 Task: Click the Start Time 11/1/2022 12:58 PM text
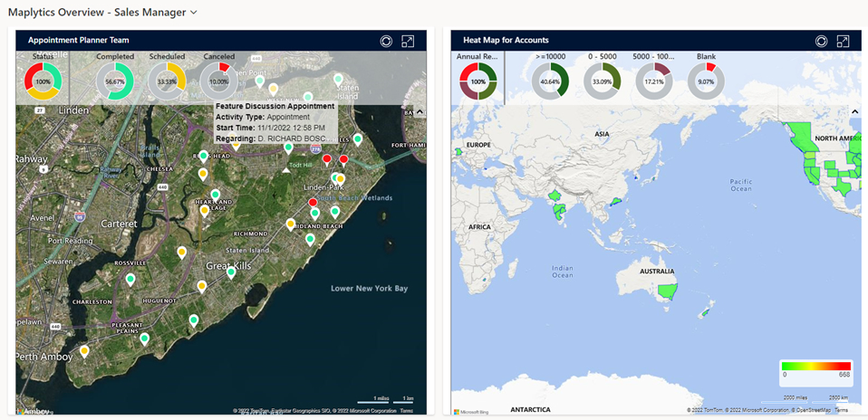point(270,128)
